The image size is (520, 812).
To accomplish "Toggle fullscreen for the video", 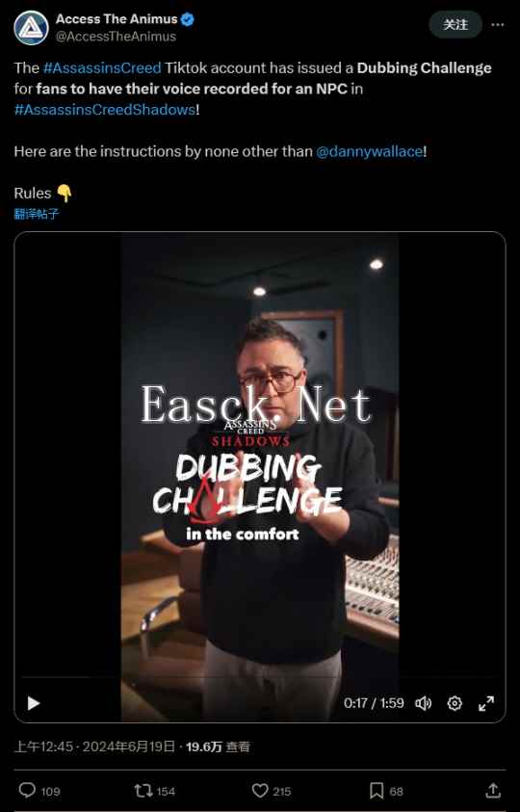I will 486,703.
